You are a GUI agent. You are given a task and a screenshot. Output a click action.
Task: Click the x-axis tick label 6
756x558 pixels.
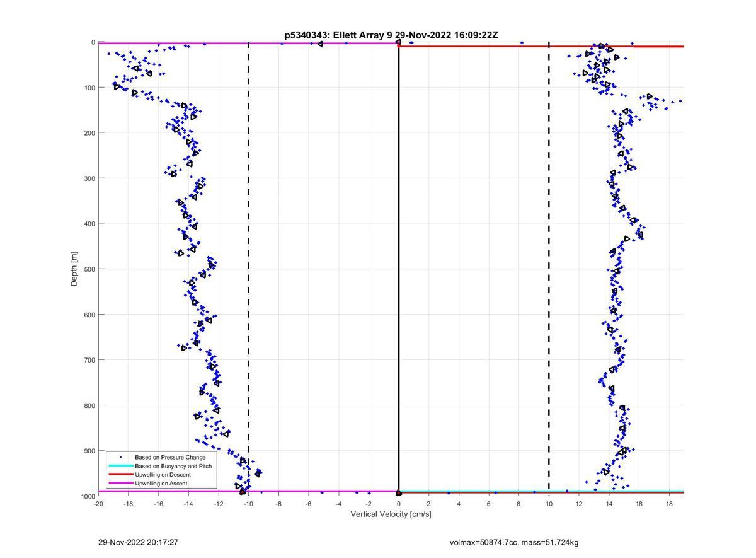click(x=489, y=504)
